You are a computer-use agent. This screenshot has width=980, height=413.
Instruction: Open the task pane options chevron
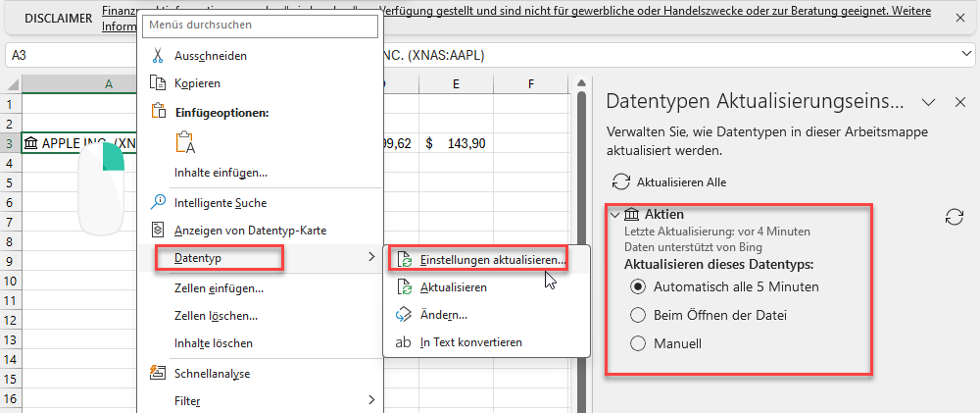coord(929,102)
